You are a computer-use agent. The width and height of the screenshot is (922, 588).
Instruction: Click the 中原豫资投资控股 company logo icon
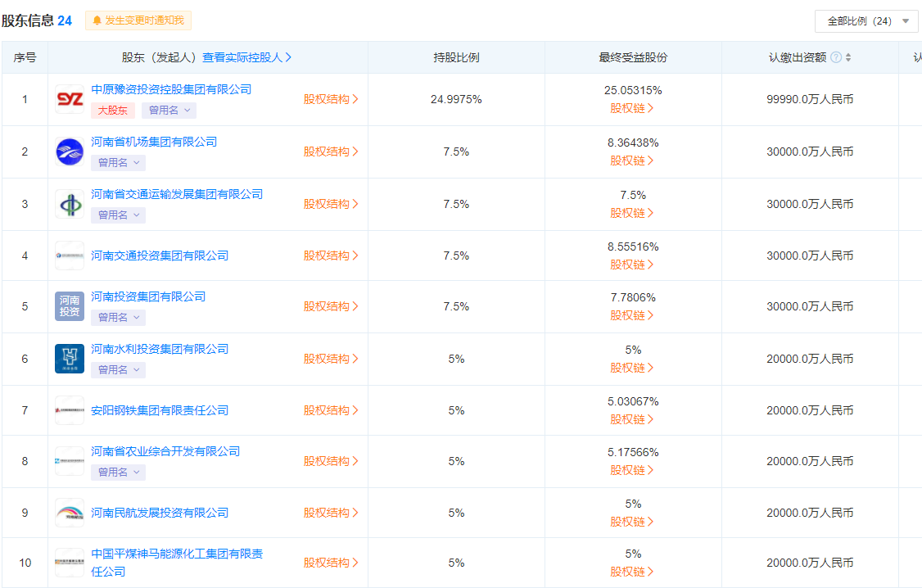pos(70,99)
